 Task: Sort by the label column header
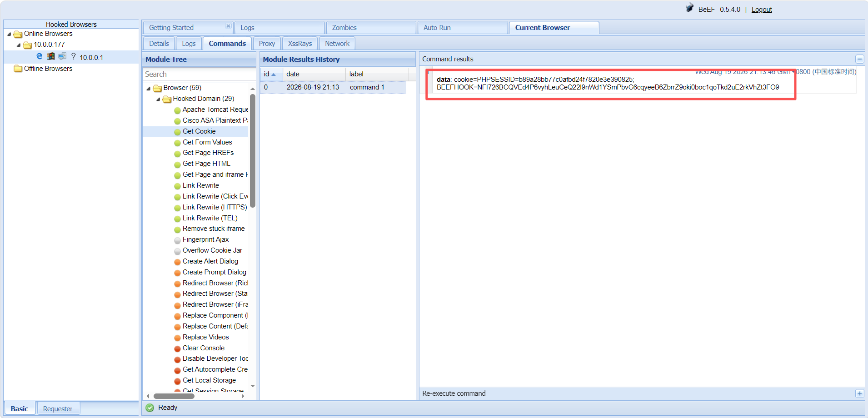[x=377, y=74]
